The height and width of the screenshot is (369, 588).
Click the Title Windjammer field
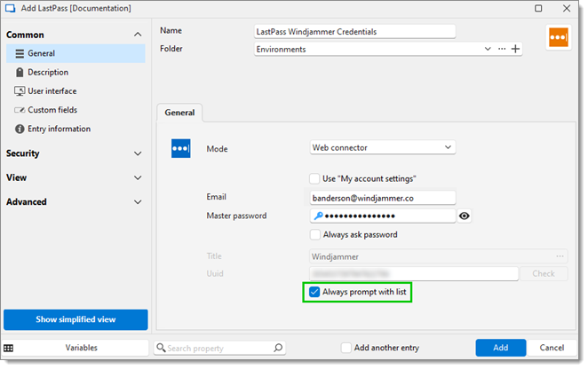tap(439, 256)
